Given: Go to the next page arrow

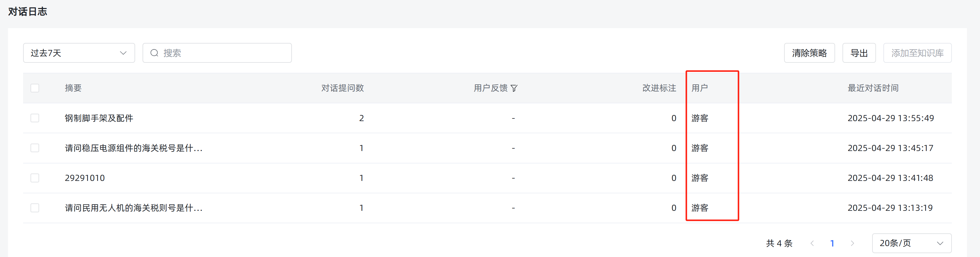Looking at the screenshot, I should click(x=852, y=243).
